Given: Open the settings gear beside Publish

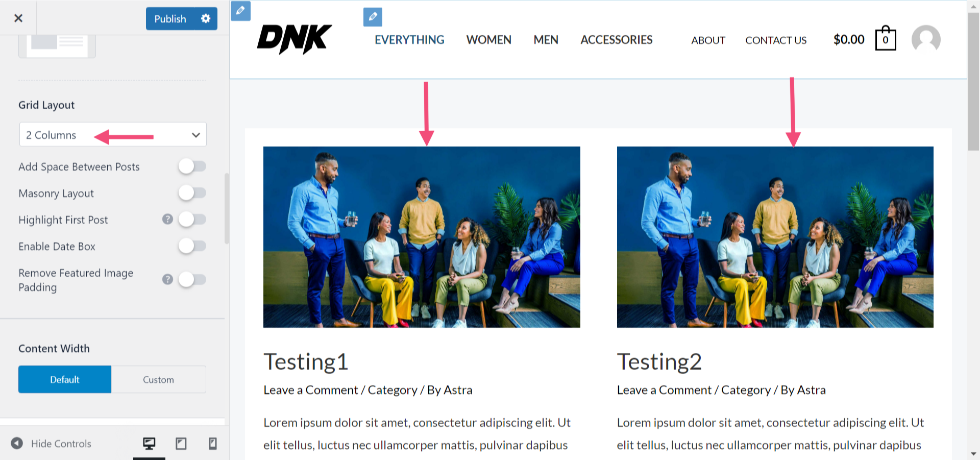Looking at the screenshot, I should (206, 18).
